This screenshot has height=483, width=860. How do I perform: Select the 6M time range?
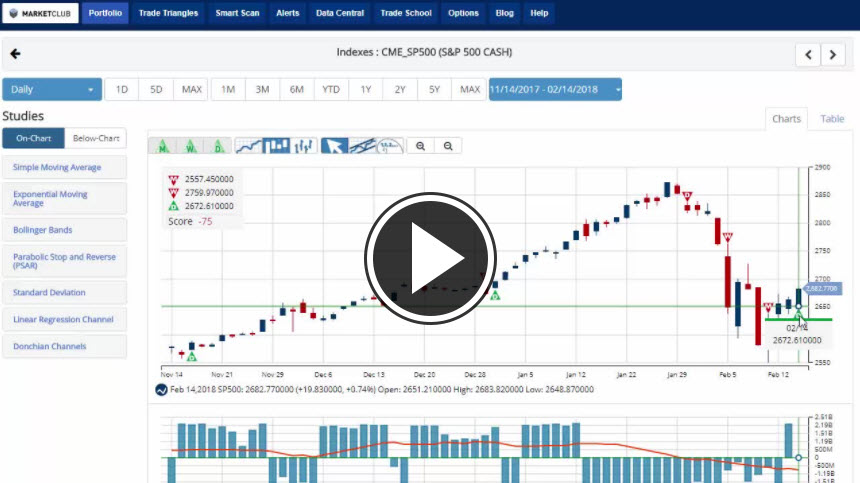[297, 90]
